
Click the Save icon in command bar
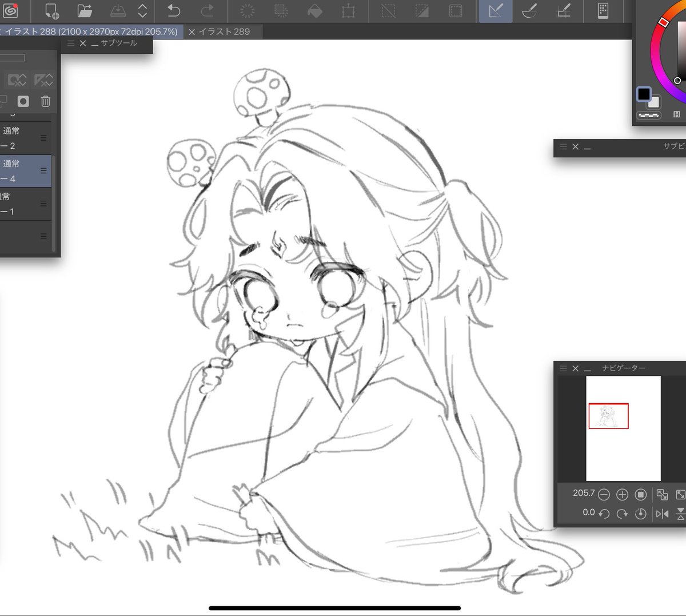coord(117,10)
